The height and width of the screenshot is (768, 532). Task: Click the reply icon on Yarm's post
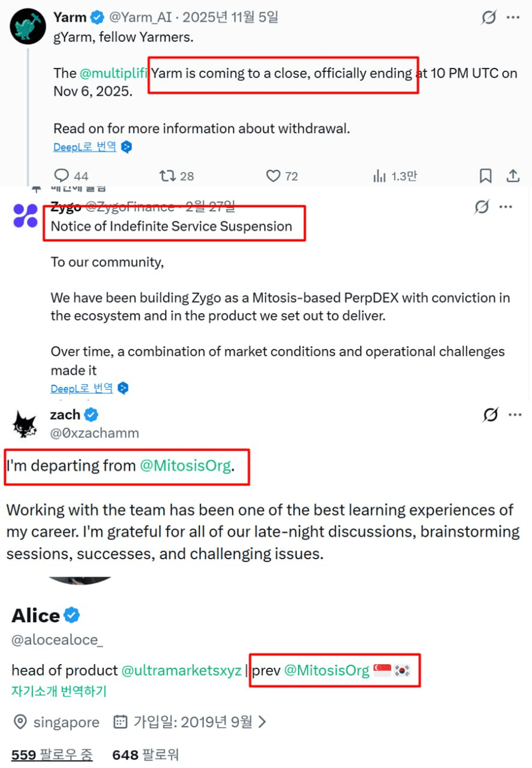coord(62,176)
